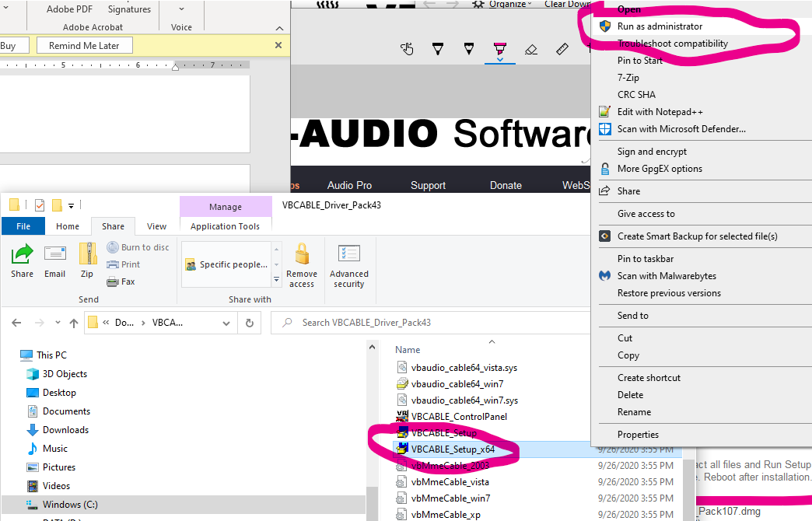812x521 pixels.
Task: Switch to the Home tab in Explorer
Action: 68,226
